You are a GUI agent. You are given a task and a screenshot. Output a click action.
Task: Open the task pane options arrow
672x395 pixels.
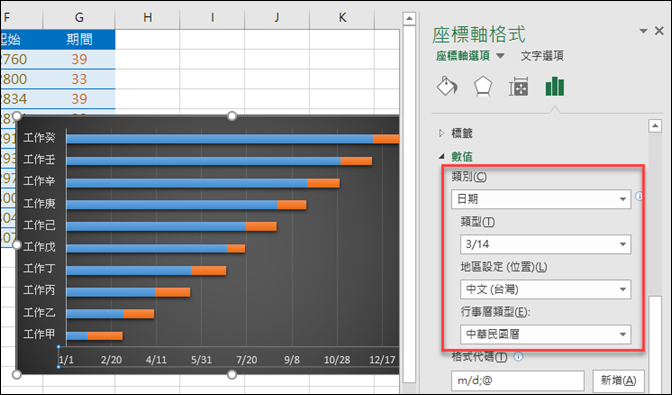643,31
